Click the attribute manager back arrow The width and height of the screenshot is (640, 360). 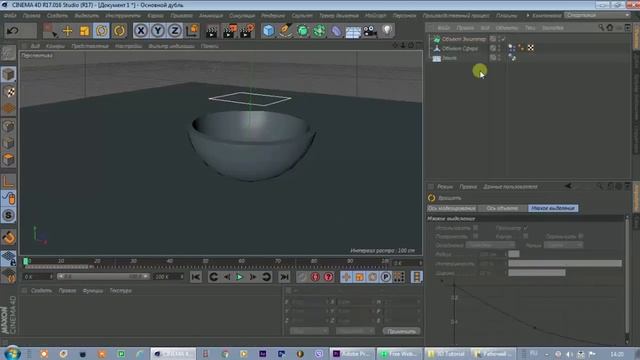(x=568, y=186)
